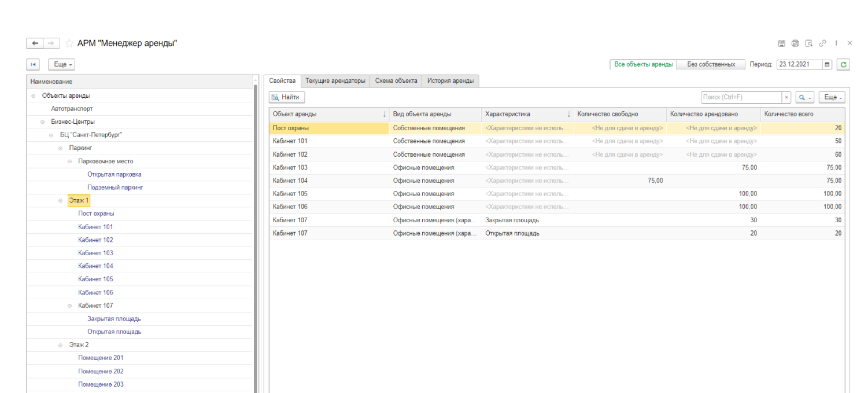Add form to favorites with star icon
The image size is (868, 393).
(x=69, y=43)
